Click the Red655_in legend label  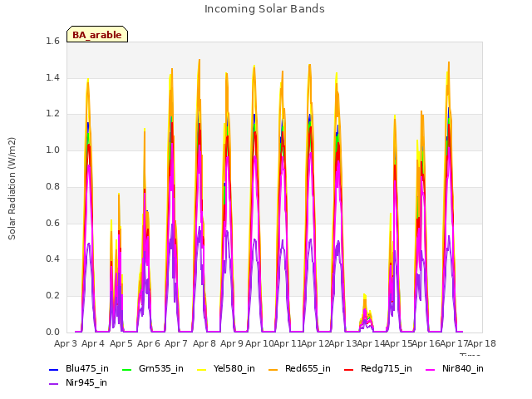click(x=308, y=368)
